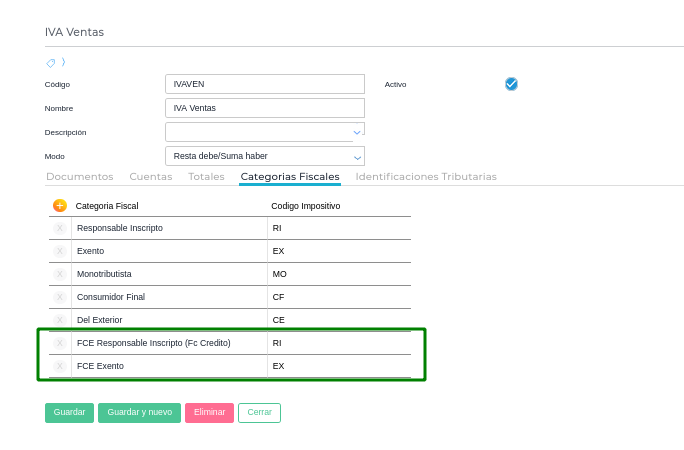Remove the Monotributista row
Viewport: 684px width, 450px height.
tap(60, 274)
